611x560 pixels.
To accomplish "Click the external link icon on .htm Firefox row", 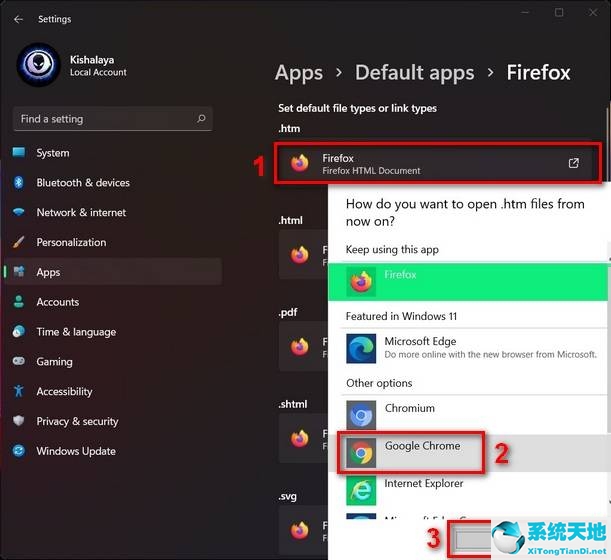I will pos(573,164).
